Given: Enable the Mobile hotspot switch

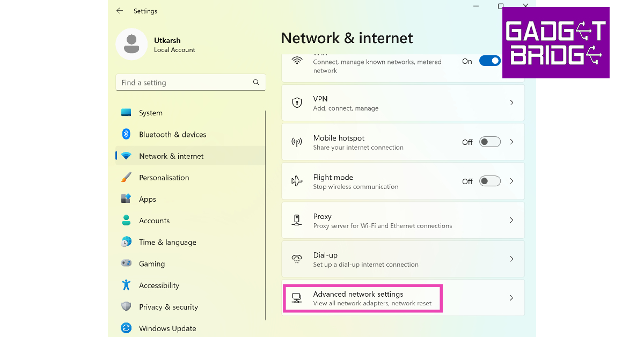Looking at the screenshot, I should tap(489, 142).
